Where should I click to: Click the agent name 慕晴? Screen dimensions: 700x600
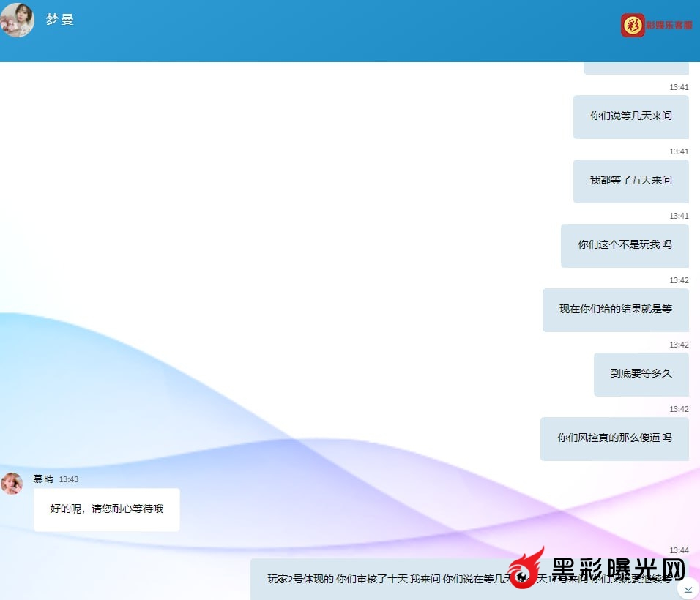pos(43,479)
